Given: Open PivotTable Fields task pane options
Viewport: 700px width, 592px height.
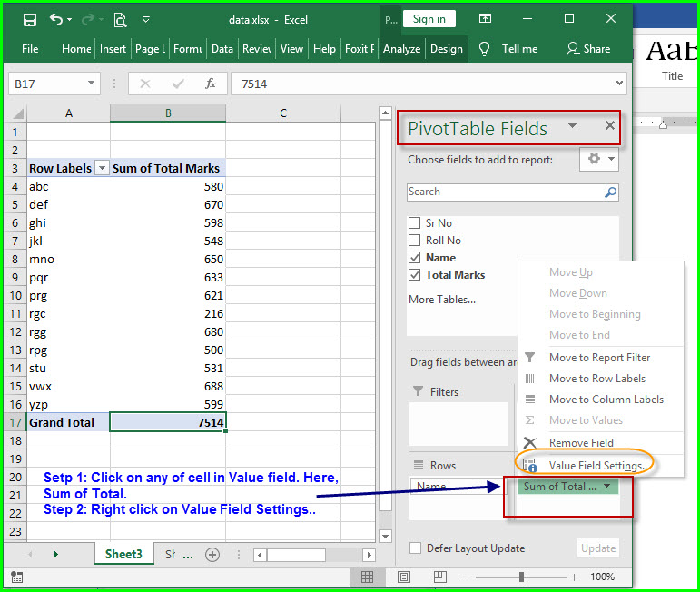Looking at the screenshot, I should pyautogui.click(x=572, y=126).
